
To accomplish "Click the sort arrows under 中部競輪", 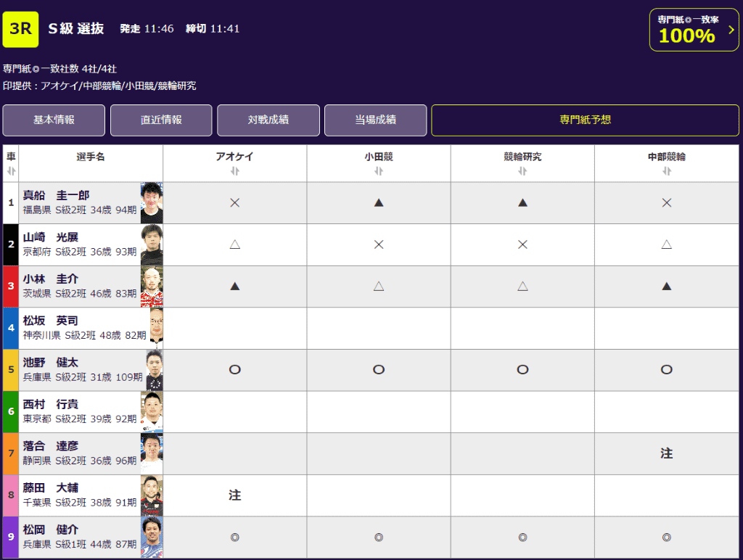I will click(666, 171).
